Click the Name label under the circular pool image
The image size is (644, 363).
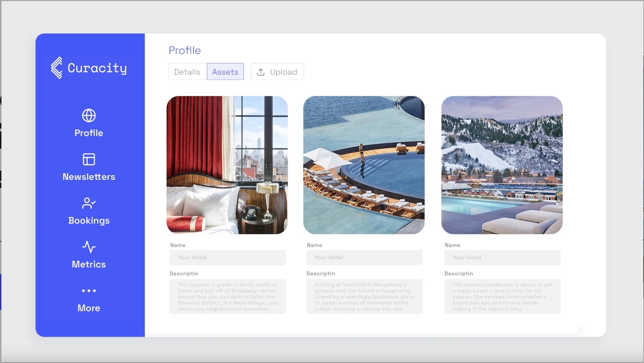point(315,245)
